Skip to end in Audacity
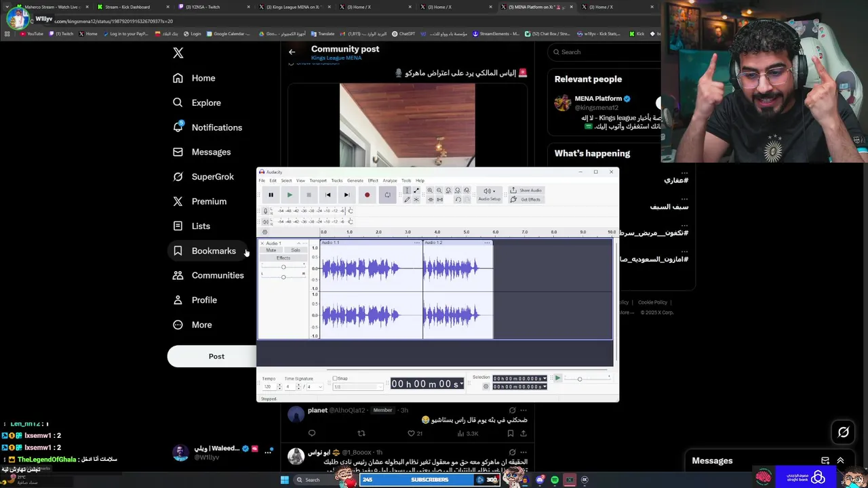Screen dimensions: 868x488 tap(347, 195)
